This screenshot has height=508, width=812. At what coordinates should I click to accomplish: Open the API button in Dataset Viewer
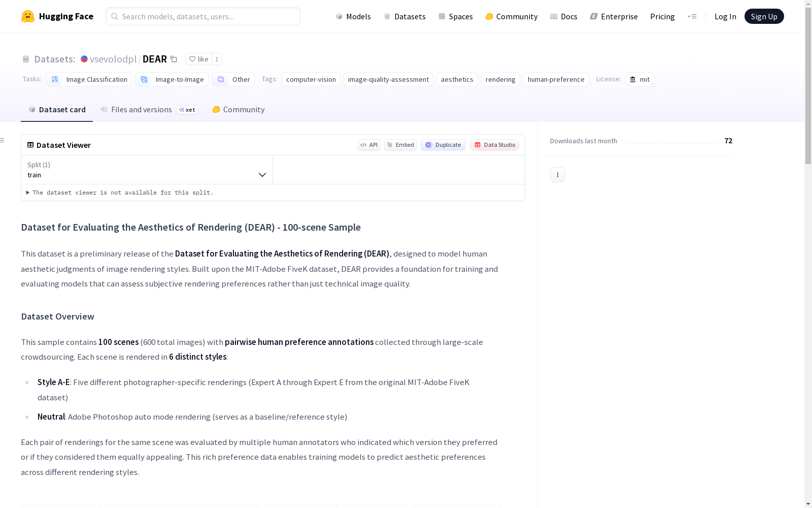point(369,145)
